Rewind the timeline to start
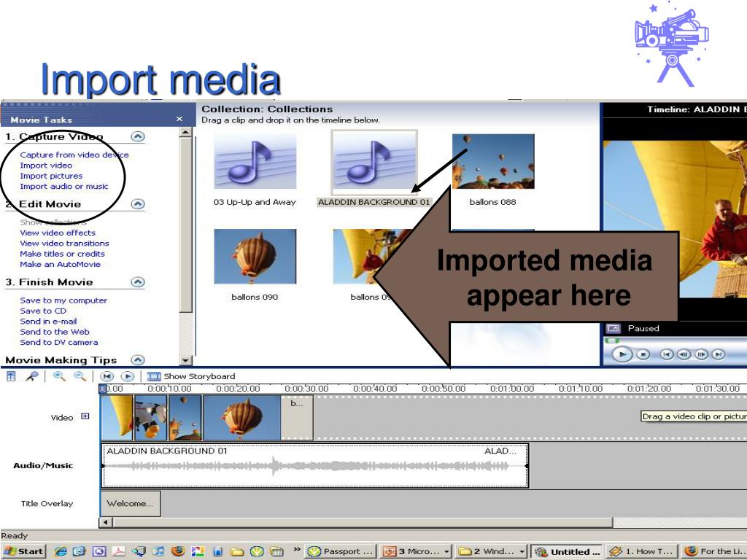The height and width of the screenshot is (560, 747). tap(107, 376)
